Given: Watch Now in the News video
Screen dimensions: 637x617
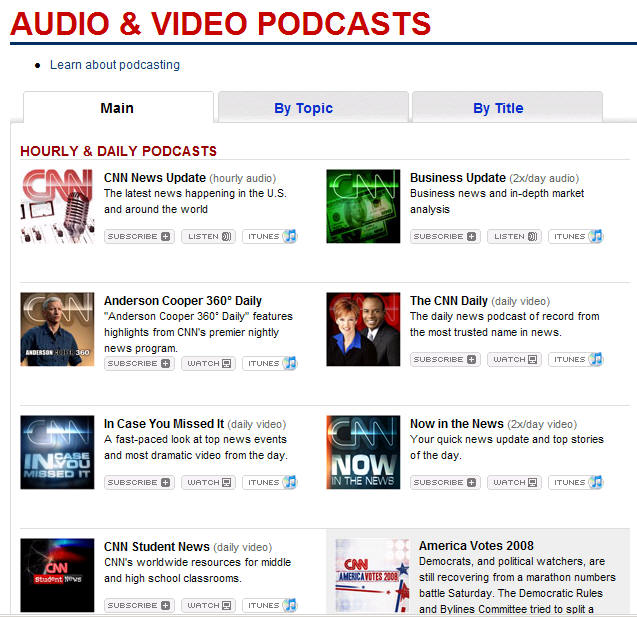Looking at the screenshot, I should pos(514,482).
